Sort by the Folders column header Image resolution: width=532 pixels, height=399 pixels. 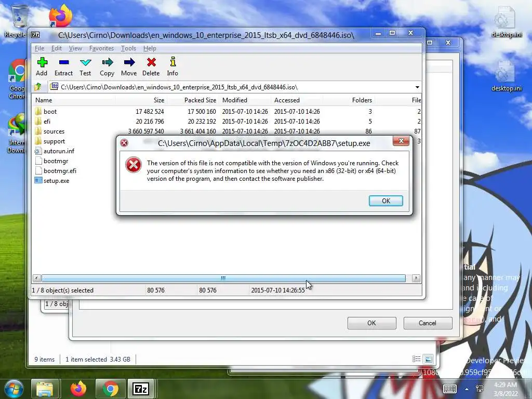[x=349, y=100]
